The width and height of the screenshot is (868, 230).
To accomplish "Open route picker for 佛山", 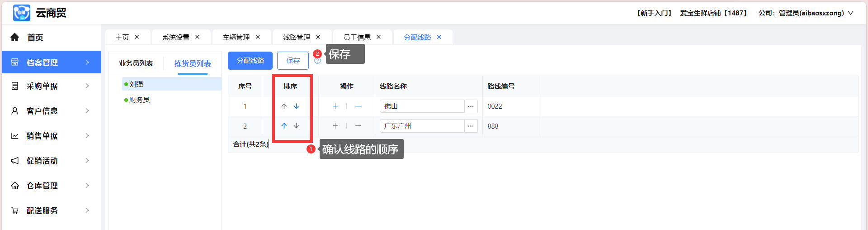I will (471, 106).
